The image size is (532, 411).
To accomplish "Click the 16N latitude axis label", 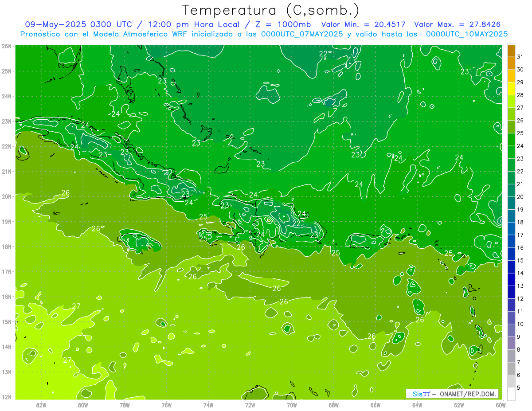I will click(x=7, y=297).
